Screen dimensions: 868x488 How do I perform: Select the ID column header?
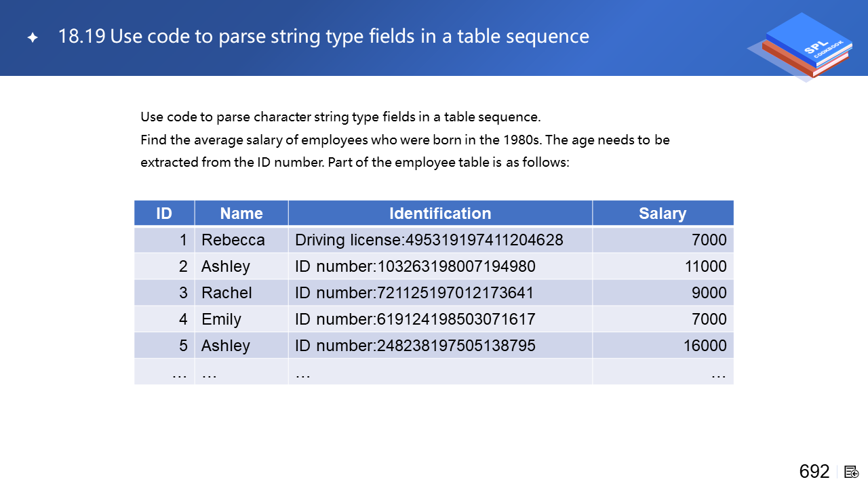point(164,213)
